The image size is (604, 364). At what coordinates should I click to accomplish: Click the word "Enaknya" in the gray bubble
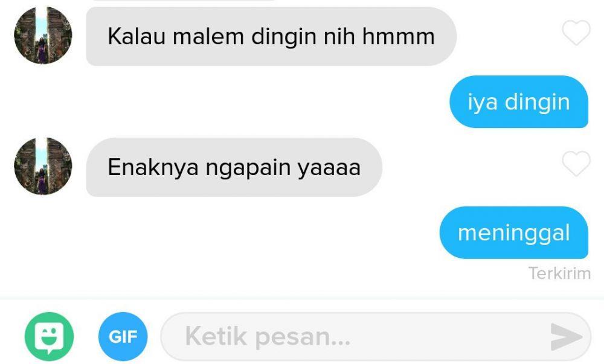click(153, 167)
